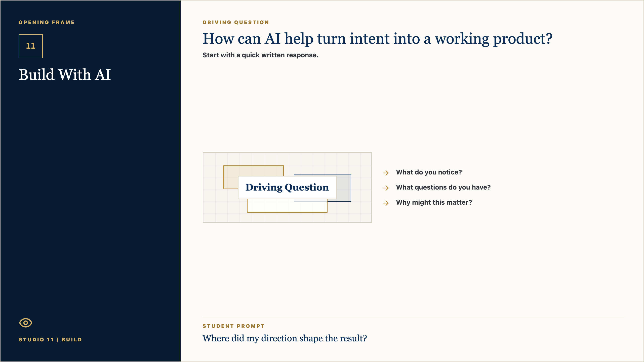Click the gold-outlined white rectangle below card
644x362 pixels.
287,206
